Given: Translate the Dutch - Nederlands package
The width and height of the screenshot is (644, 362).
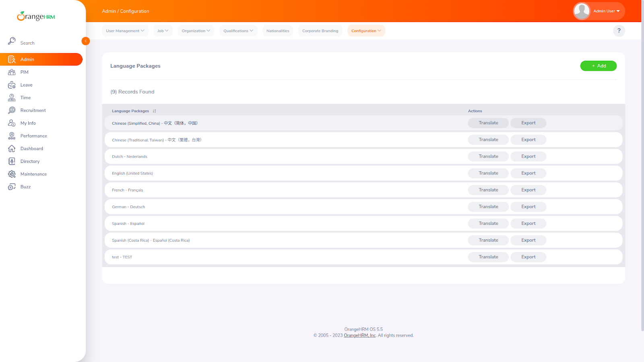Looking at the screenshot, I should [x=488, y=156].
